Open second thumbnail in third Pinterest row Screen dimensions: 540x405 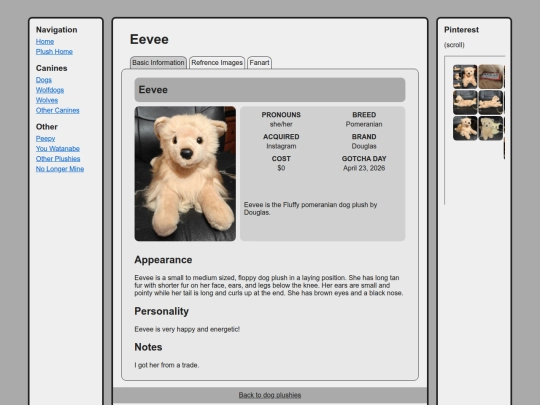(491, 128)
